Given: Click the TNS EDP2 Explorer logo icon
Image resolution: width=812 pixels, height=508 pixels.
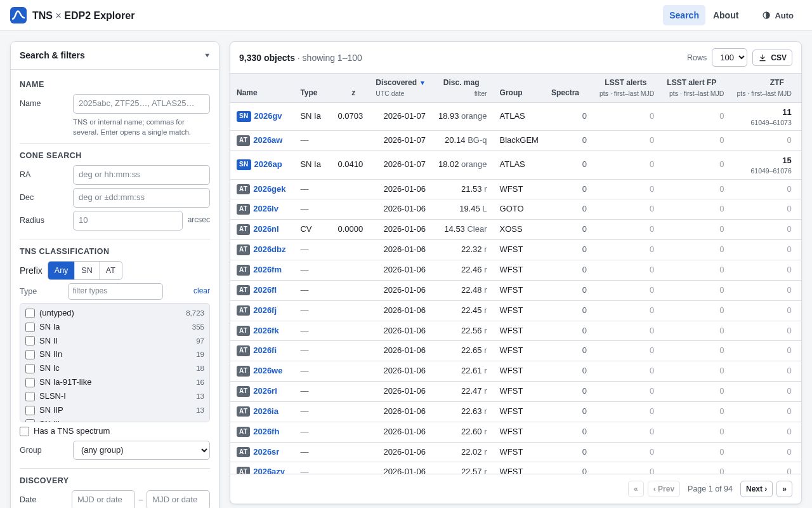Looking at the screenshot, I should tap(18, 15).
